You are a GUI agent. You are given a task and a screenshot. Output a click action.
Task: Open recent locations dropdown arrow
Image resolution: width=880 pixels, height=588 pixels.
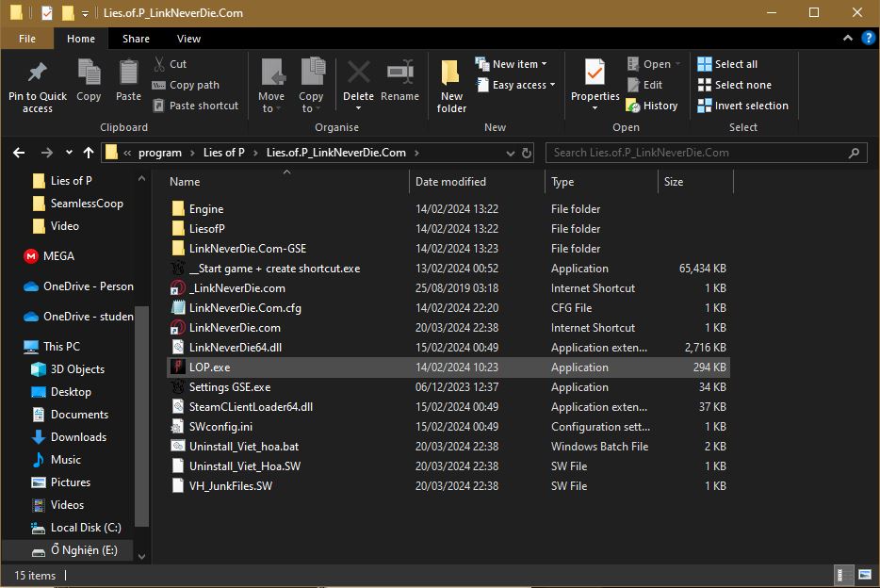pyautogui.click(x=69, y=153)
